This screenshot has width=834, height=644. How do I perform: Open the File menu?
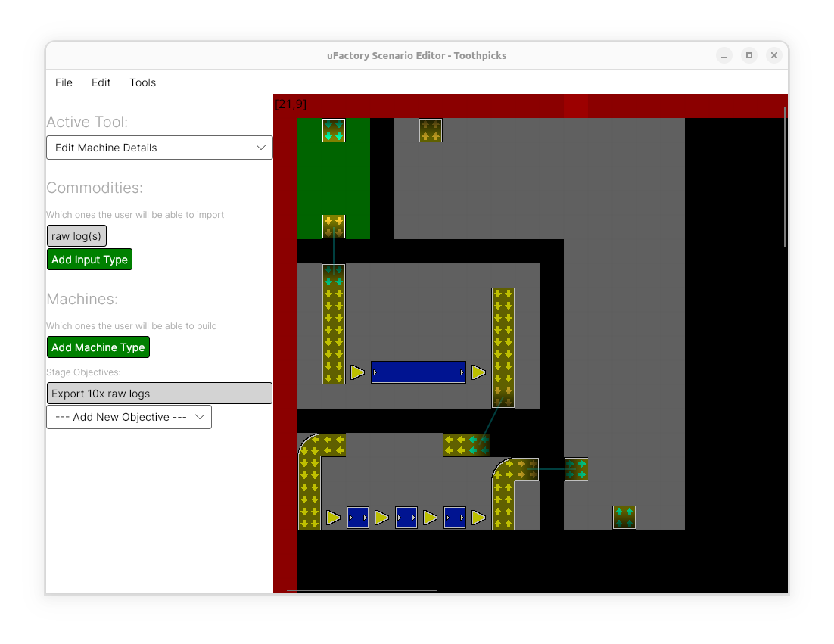click(64, 82)
